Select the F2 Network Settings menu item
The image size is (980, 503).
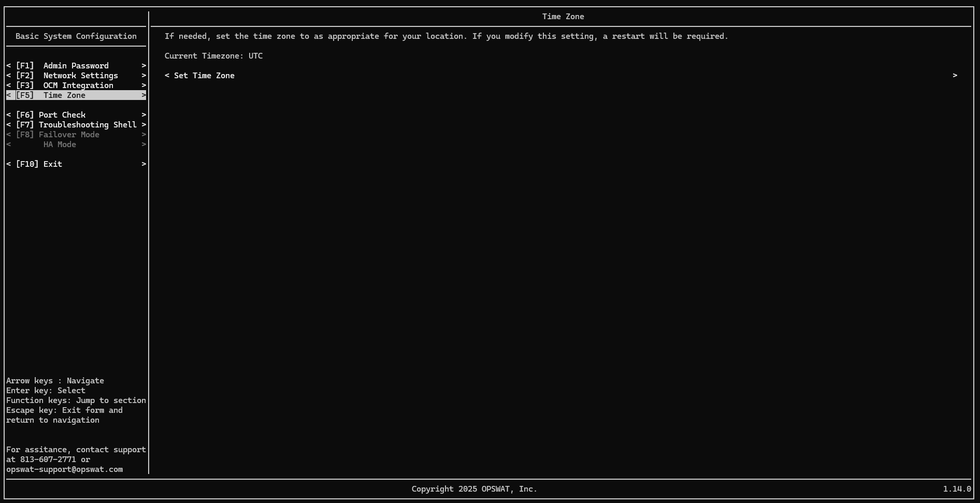[76, 76]
